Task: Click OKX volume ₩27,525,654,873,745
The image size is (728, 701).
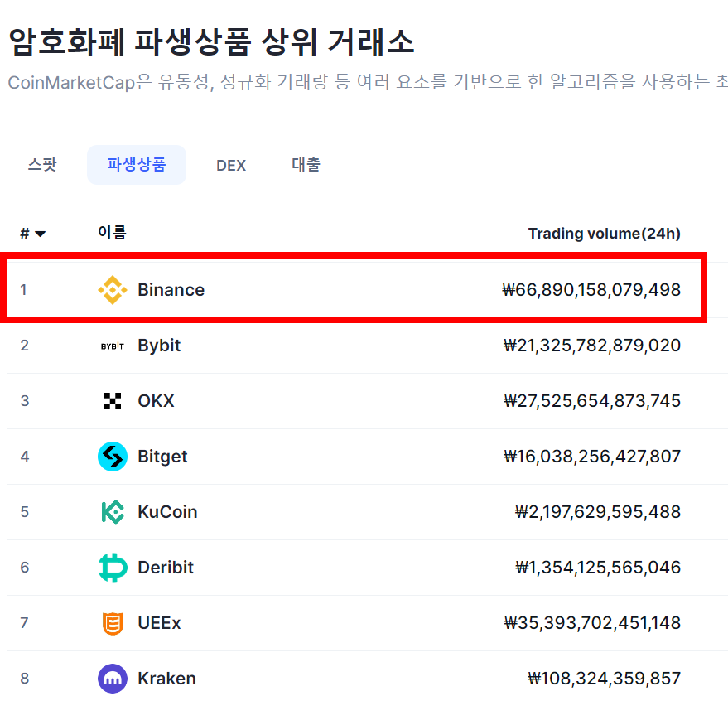Action: (592, 401)
